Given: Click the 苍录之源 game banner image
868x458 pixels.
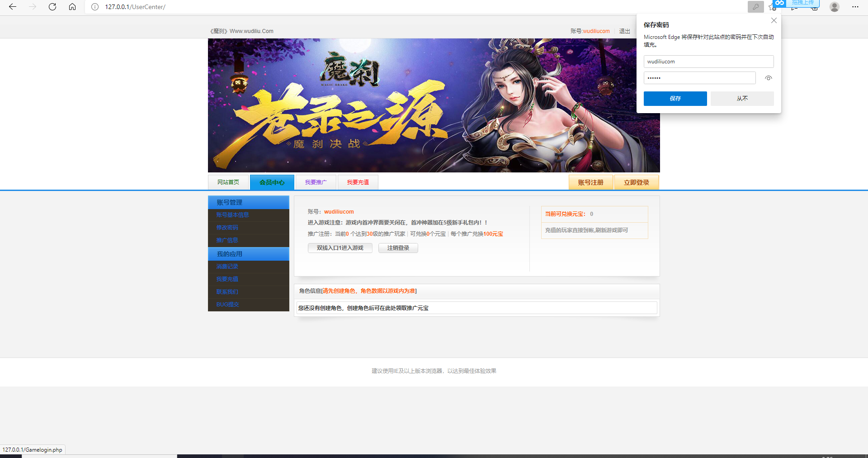Looking at the screenshot, I should click(x=434, y=105).
